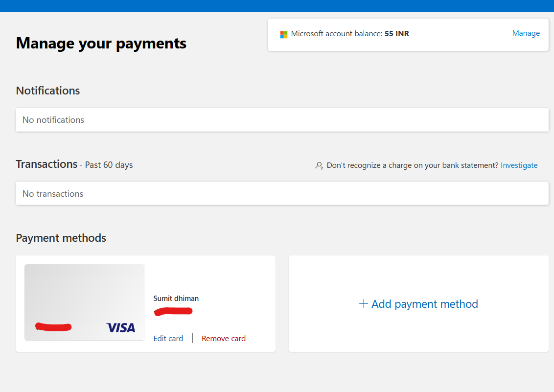
Task: Click the Microsoft logo beside account balance
Action: (284, 34)
